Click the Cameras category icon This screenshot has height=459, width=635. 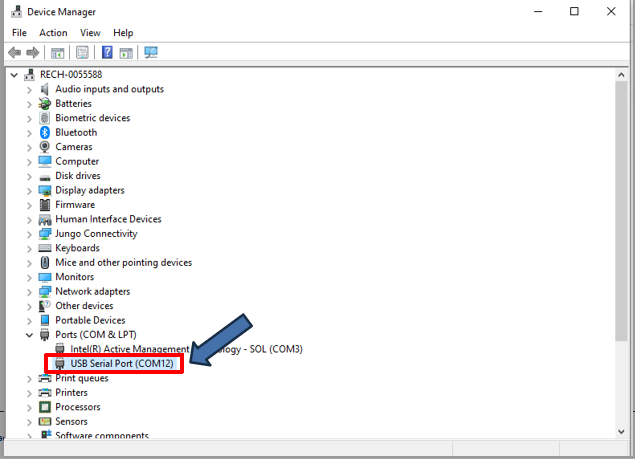coord(45,147)
